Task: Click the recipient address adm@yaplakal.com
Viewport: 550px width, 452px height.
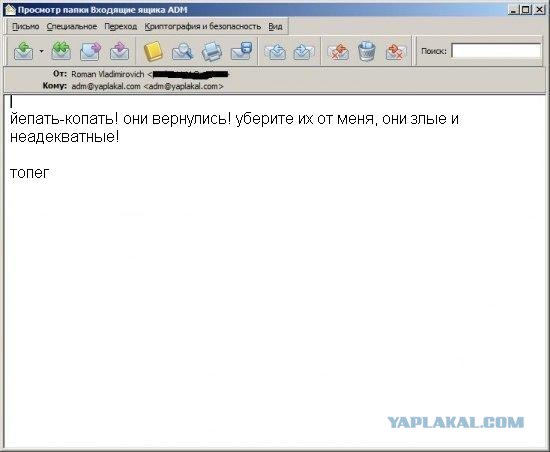Action: point(147,86)
